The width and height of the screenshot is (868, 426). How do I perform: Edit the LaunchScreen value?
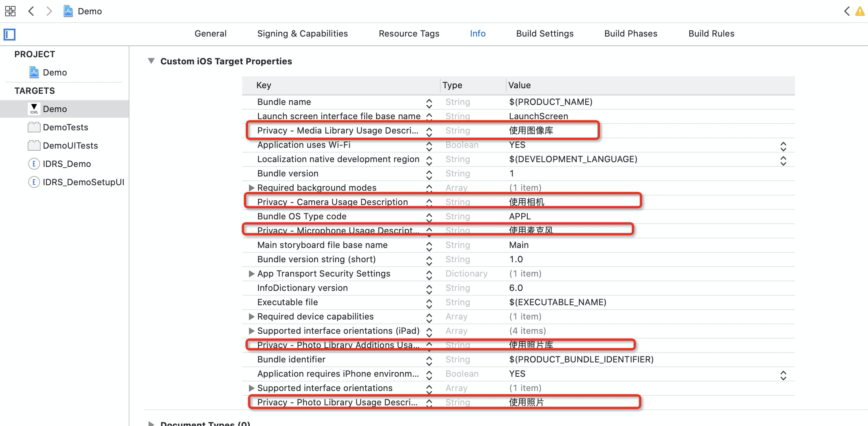pos(538,116)
